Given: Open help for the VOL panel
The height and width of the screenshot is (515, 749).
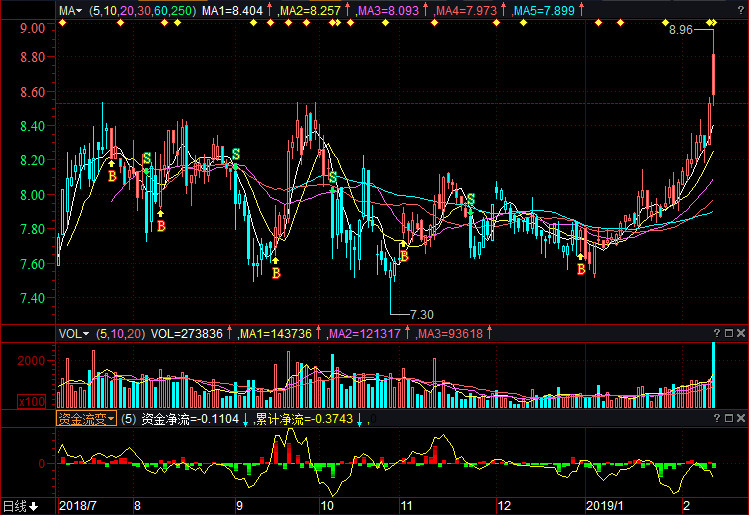Looking at the screenshot, I should click(719, 333).
